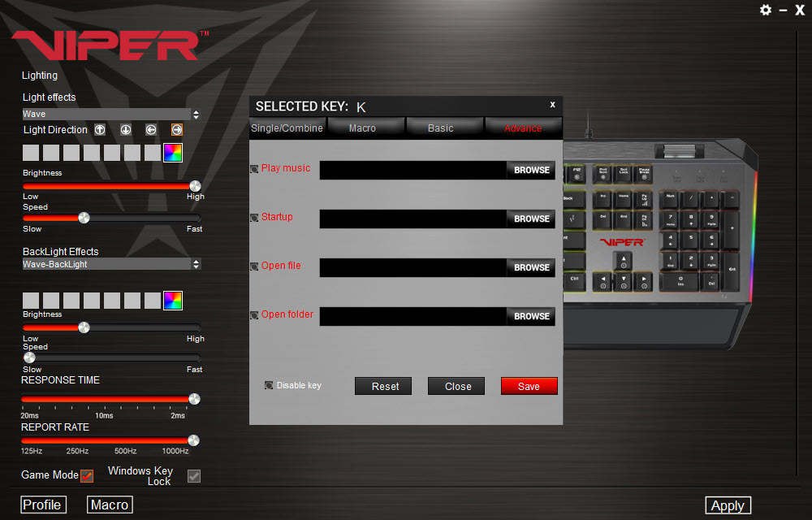Enable the Open folder option

(254, 315)
